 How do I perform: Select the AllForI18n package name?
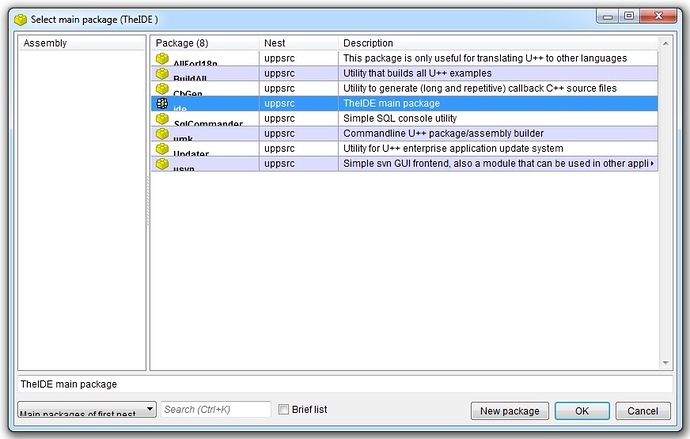pyautogui.click(x=195, y=62)
